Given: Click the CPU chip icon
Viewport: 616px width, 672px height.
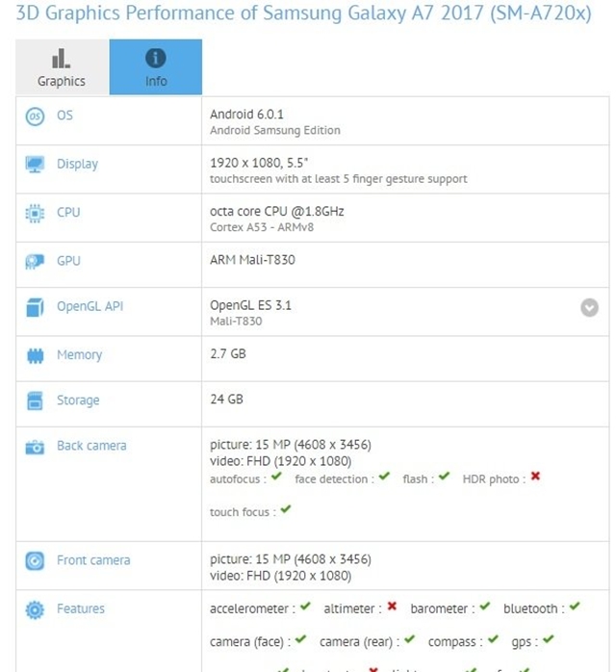Looking at the screenshot, I should pos(35,213).
